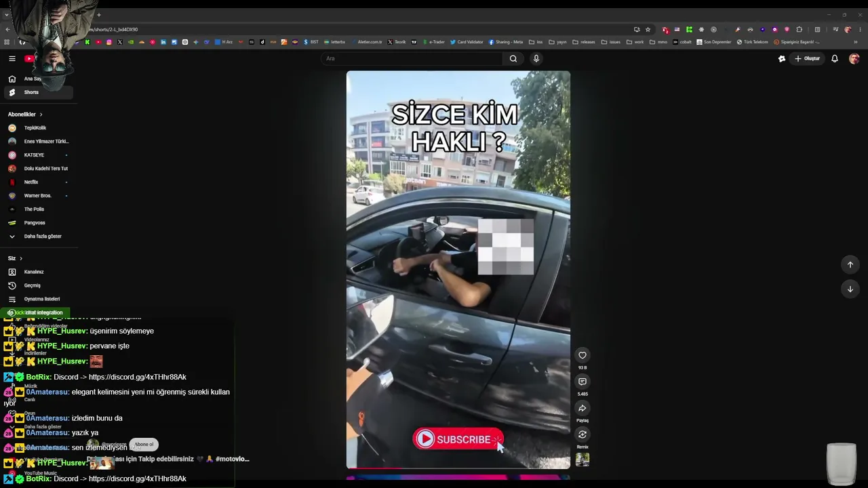Open the Teorik bookmark
The image size is (868, 488).
(x=397, y=42)
